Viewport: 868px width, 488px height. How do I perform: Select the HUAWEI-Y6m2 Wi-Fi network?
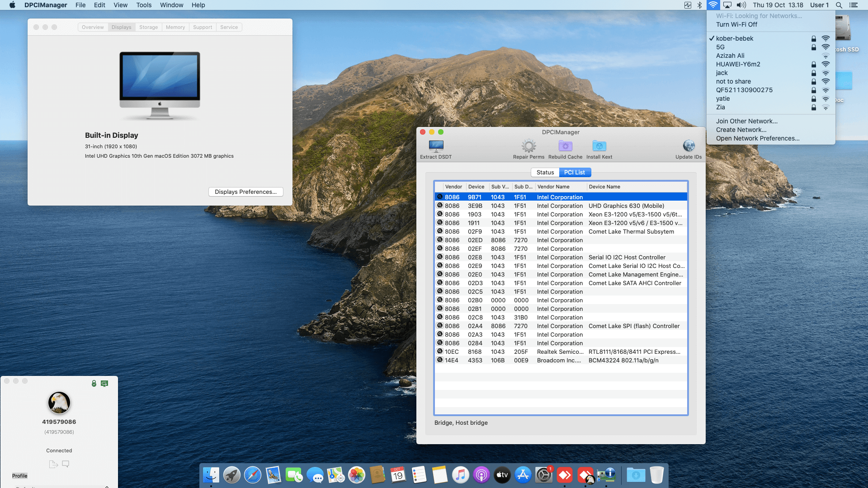pyautogui.click(x=771, y=64)
